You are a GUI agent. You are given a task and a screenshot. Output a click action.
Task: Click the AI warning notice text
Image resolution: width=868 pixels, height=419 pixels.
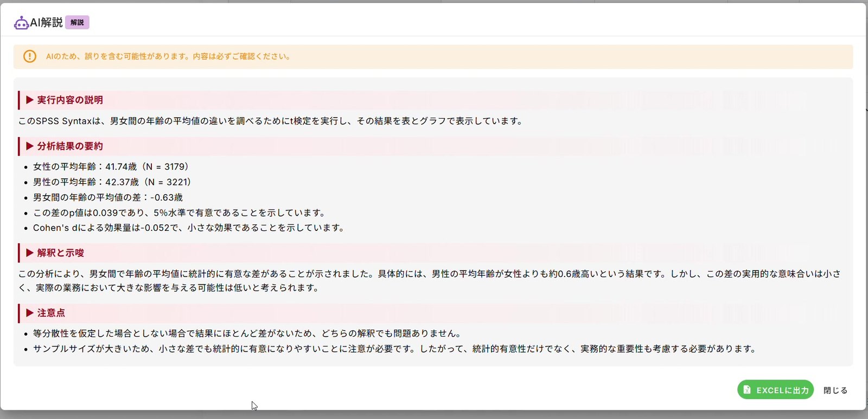pyautogui.click(x=168, y=56)
